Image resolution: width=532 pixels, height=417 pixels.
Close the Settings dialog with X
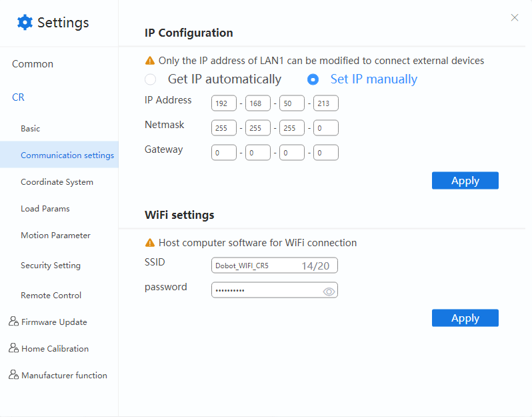pyautogui.click(x=514, y=18)
